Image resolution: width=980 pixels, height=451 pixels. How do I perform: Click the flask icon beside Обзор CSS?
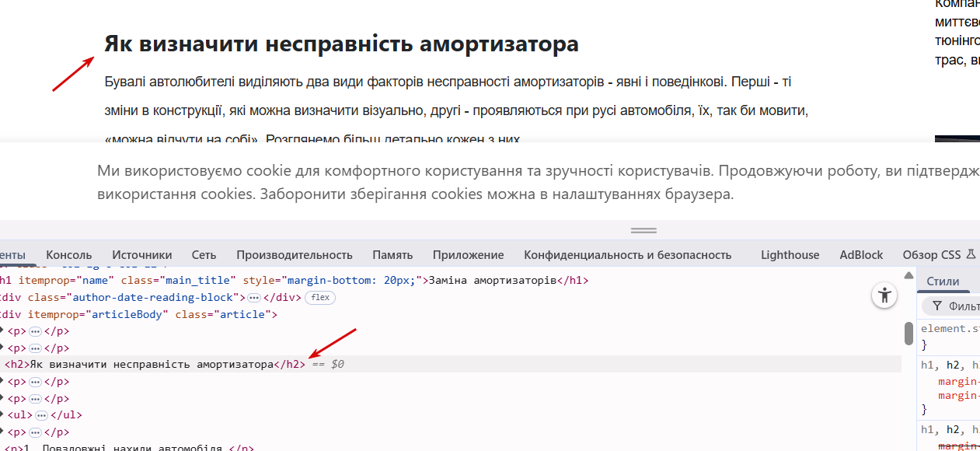[970, 254]
